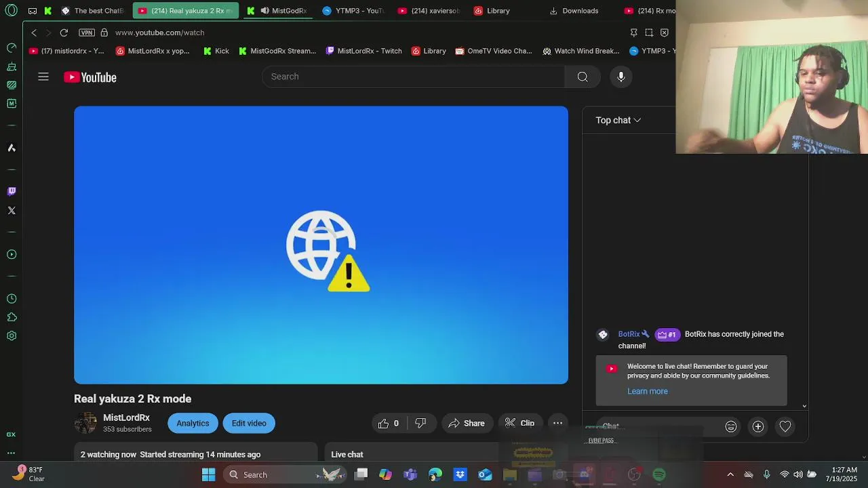
Task: Open Spotify from the taskbar
Action: pyautogui.click(x=659, y=474)
